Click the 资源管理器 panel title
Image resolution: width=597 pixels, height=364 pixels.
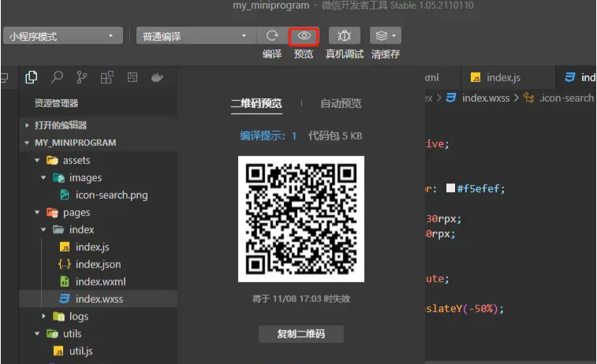[56, 103]
